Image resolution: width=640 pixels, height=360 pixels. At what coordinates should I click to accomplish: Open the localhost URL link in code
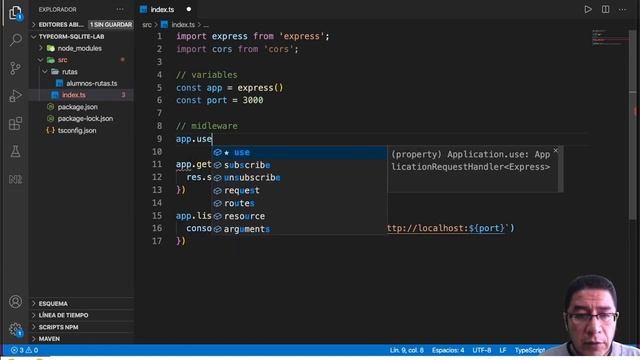(x=446, y=228)
